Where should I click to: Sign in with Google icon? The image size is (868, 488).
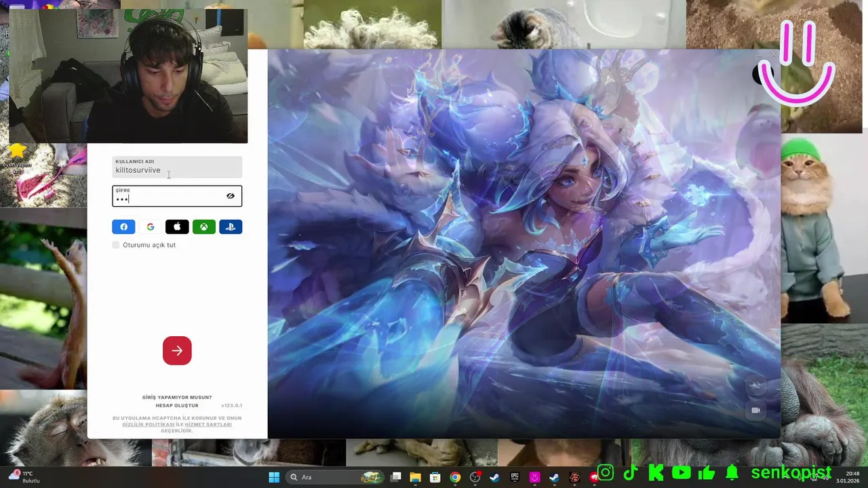click(151, 227)
